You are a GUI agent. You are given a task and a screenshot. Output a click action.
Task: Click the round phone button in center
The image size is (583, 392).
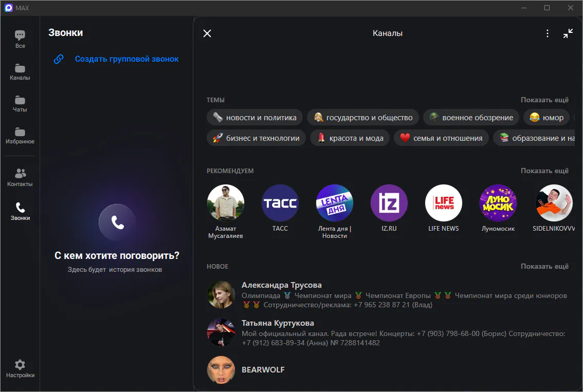tap(117, 222)
